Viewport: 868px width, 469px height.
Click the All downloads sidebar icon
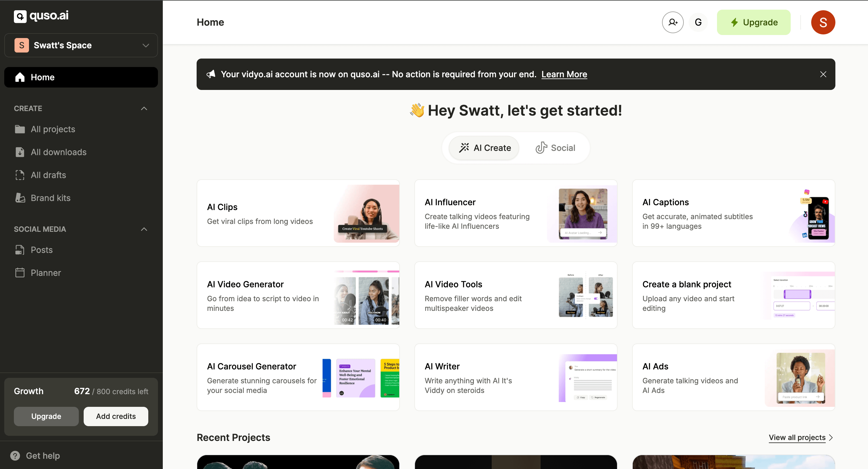[x=20, y=152]
